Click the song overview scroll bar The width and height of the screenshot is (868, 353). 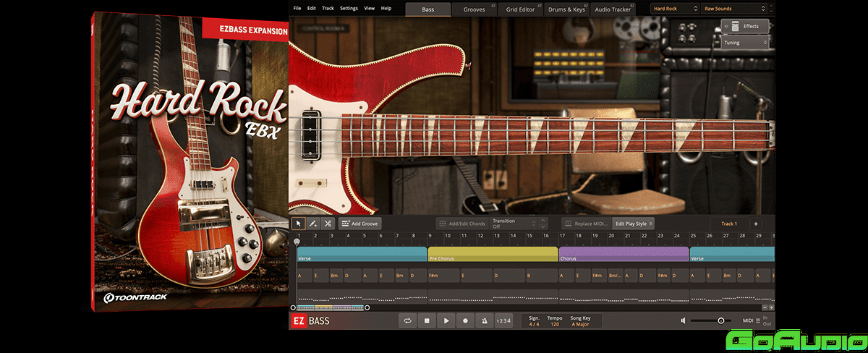(x=330, y=307)
